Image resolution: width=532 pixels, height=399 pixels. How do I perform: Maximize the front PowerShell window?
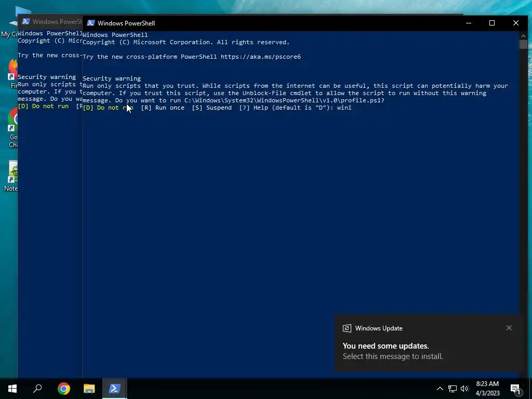point(492,23)
